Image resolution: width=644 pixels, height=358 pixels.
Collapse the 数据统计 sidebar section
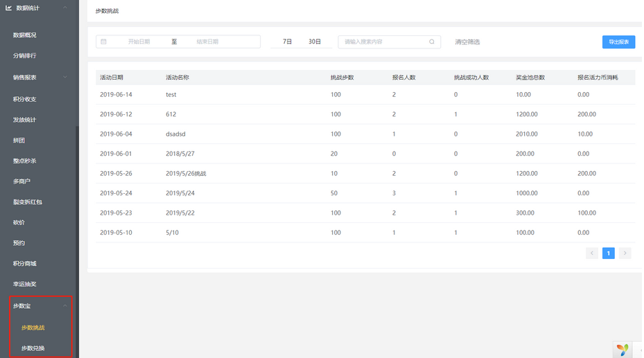coord(65,8)
